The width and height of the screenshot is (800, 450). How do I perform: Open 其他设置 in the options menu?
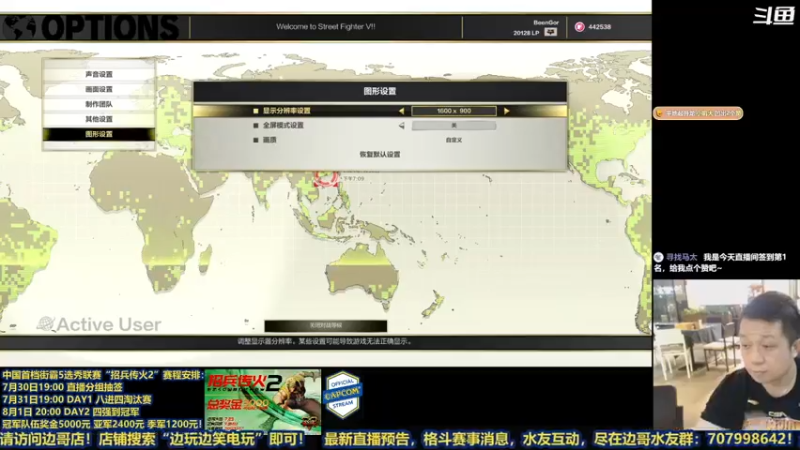coord(98,119)
